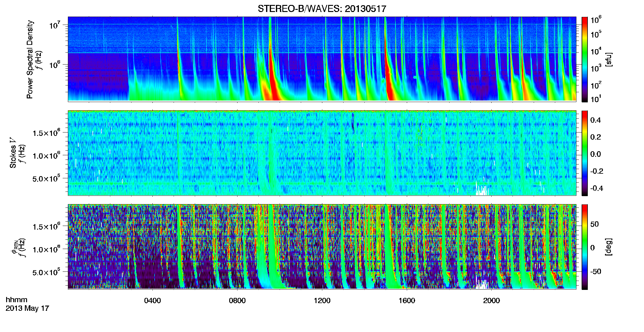
Task: Select the "Power Spectral Density" axis label
Action: point(30,59)
